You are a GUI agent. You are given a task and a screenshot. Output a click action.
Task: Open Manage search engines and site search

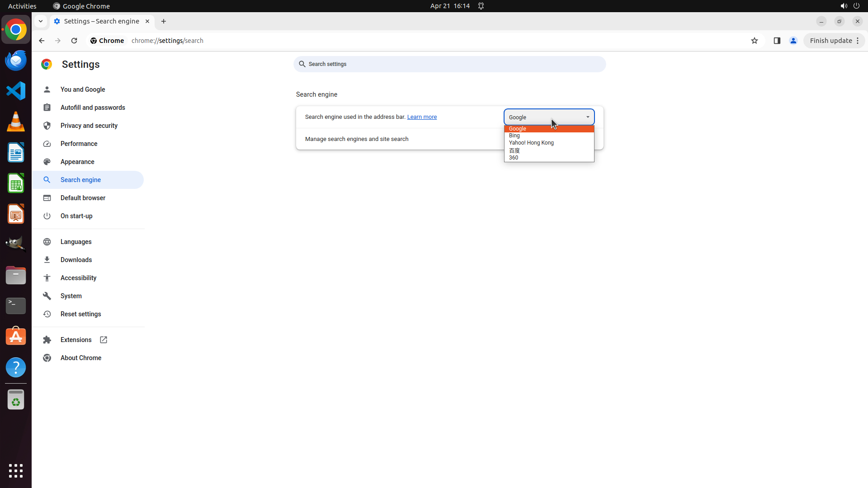[x=357, y=139]
